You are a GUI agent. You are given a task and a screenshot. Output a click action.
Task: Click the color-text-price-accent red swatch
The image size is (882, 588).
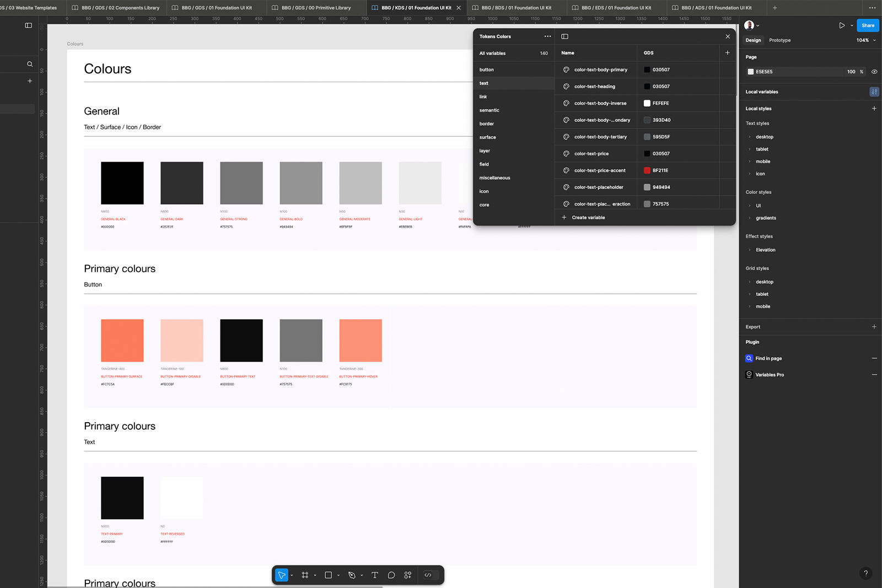coord(647,170)
